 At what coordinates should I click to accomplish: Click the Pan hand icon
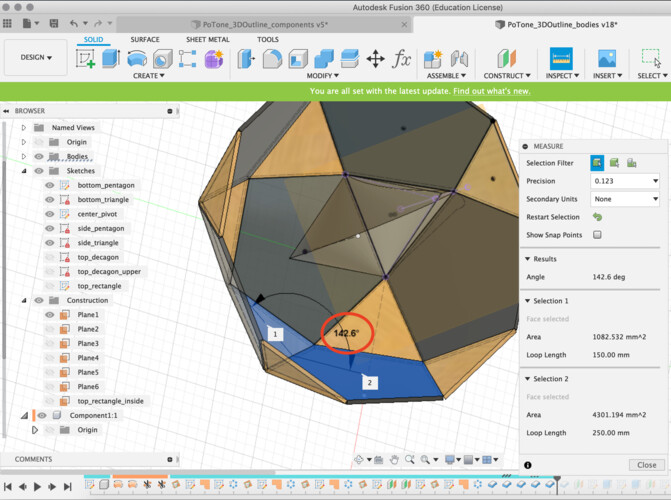(394, 460)
